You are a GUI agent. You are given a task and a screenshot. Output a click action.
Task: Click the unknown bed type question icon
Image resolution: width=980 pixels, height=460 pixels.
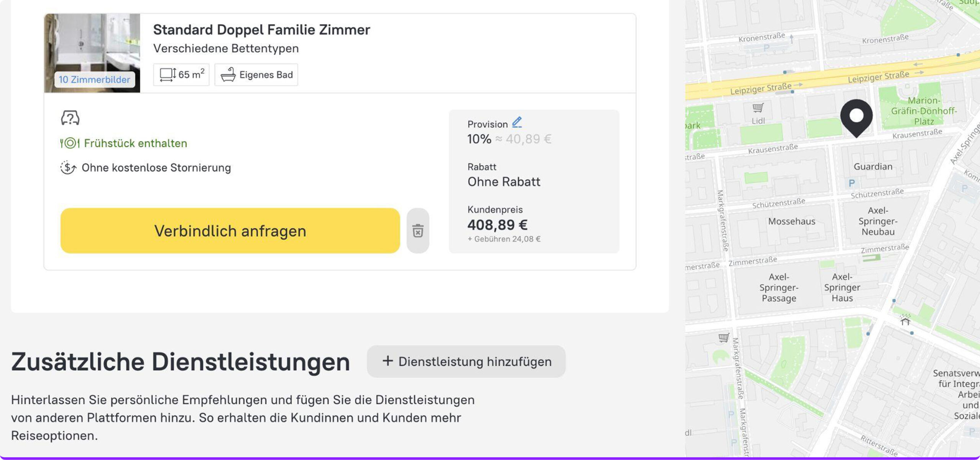(x=70, y=118)
